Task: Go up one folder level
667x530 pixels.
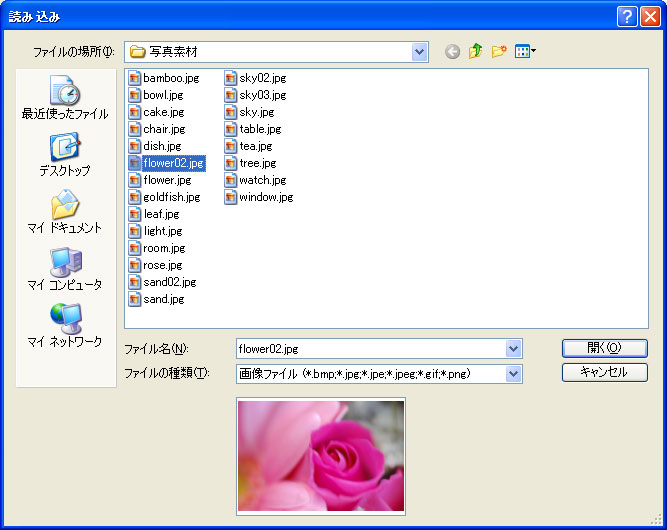Action: pos(476,51)
